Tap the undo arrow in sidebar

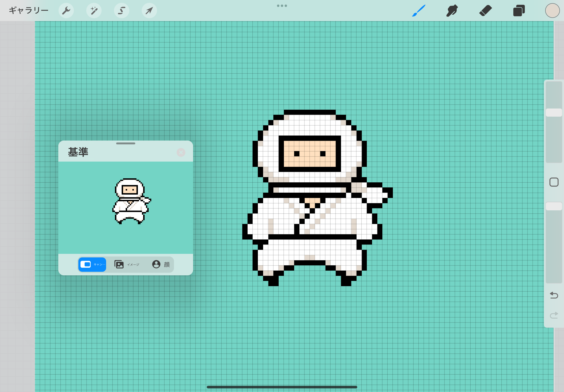(x=554, y=295)
